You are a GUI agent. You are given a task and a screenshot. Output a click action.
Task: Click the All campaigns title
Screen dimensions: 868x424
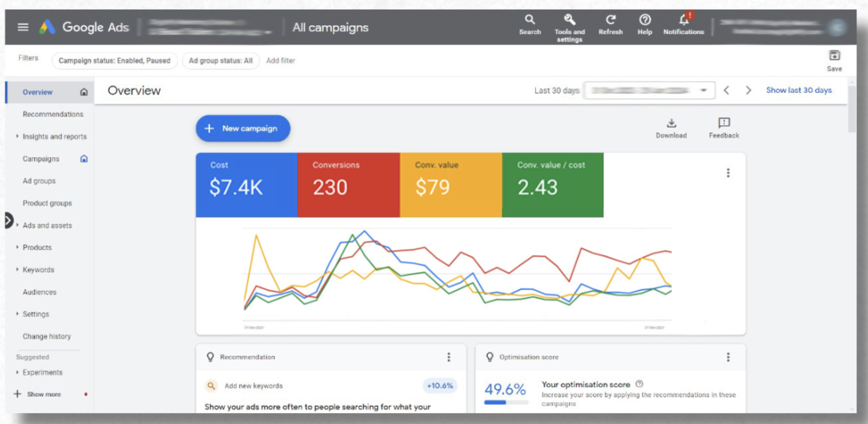tap(330, 27)
